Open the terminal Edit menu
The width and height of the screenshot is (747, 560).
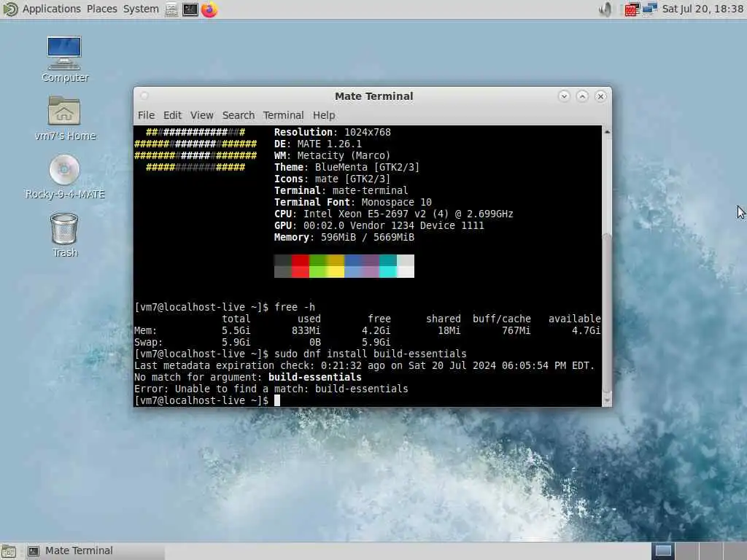(x=172, y=115)
